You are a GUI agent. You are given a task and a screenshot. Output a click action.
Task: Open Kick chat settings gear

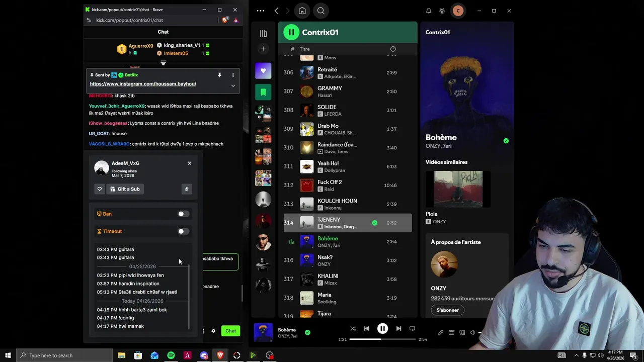tap(213, 331)
